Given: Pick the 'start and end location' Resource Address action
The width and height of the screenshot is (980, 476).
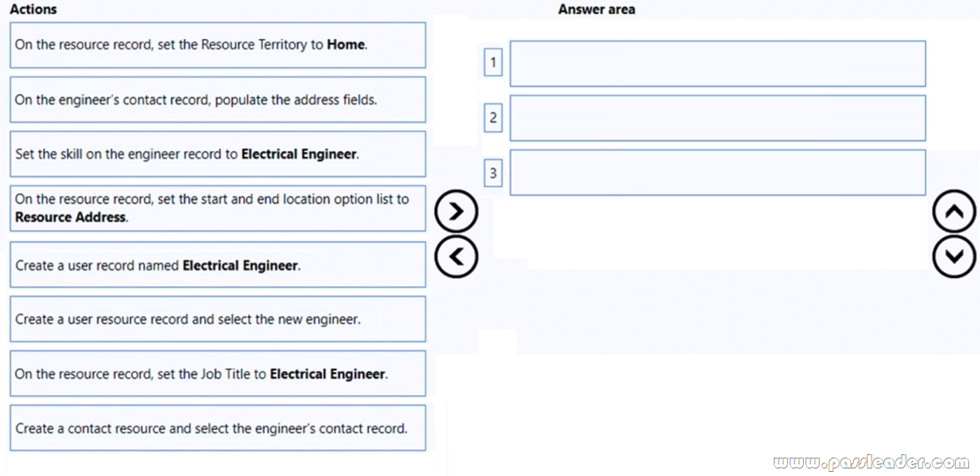Looking at the screenshot, I should click(x=217, y=208).
